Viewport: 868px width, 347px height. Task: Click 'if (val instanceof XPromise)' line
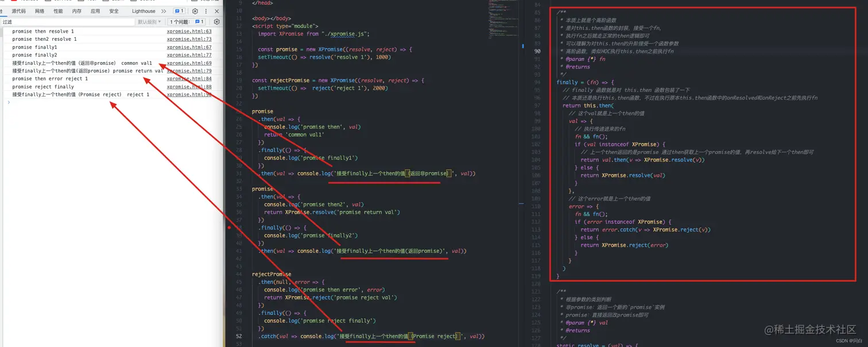coord(620,144)
